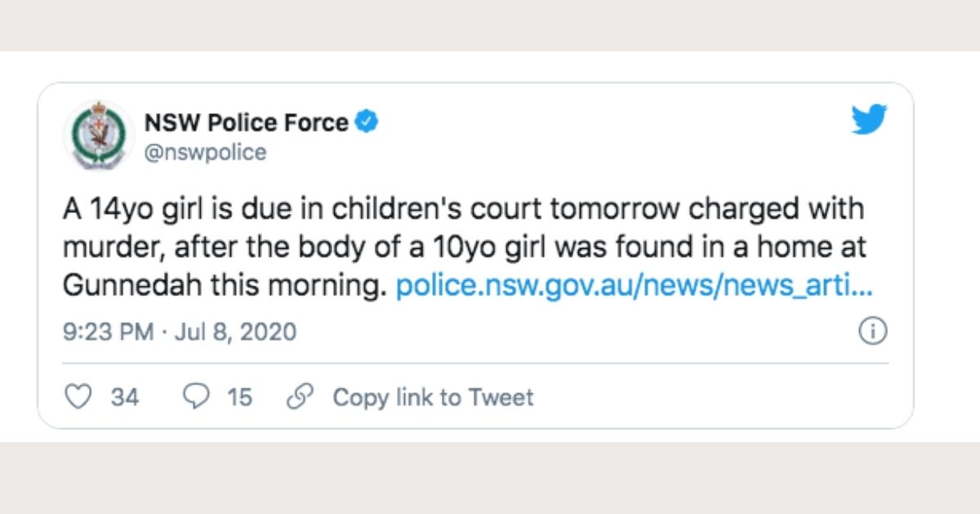Like the tweet with the heart icon

[78, 397]
